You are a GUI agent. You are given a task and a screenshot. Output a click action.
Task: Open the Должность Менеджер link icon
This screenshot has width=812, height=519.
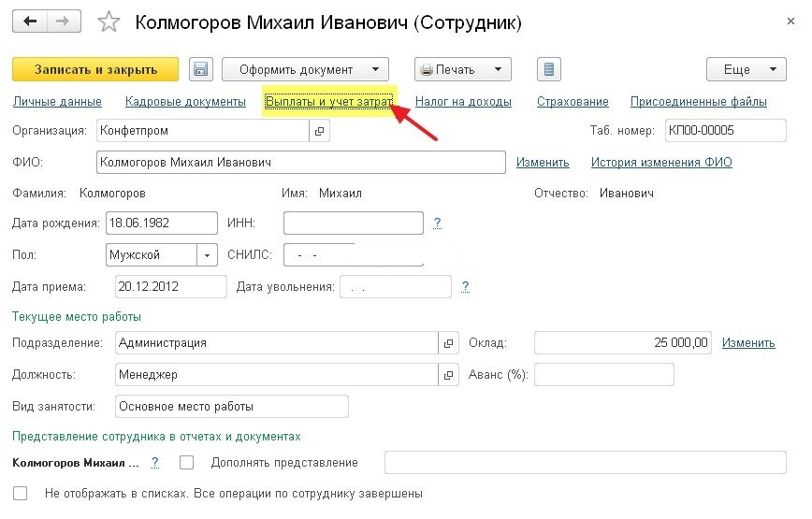click(x=448, y=375)
